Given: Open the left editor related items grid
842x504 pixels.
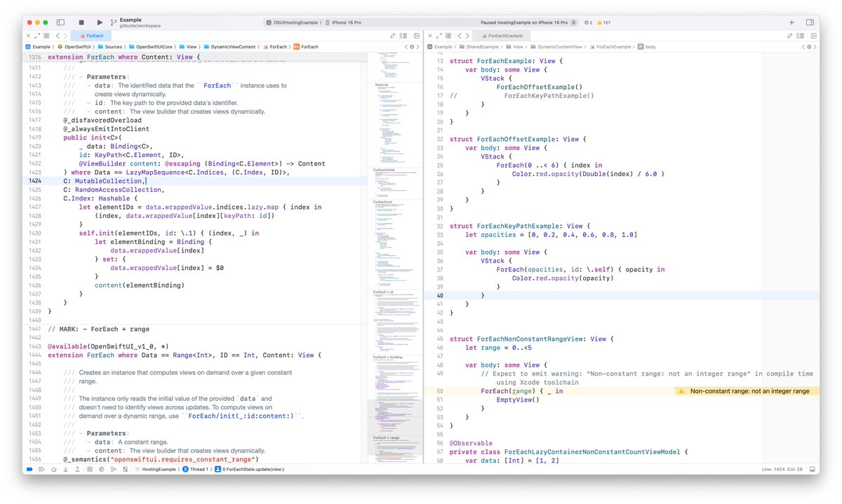Looking at the screenshot, I should 46,35.
